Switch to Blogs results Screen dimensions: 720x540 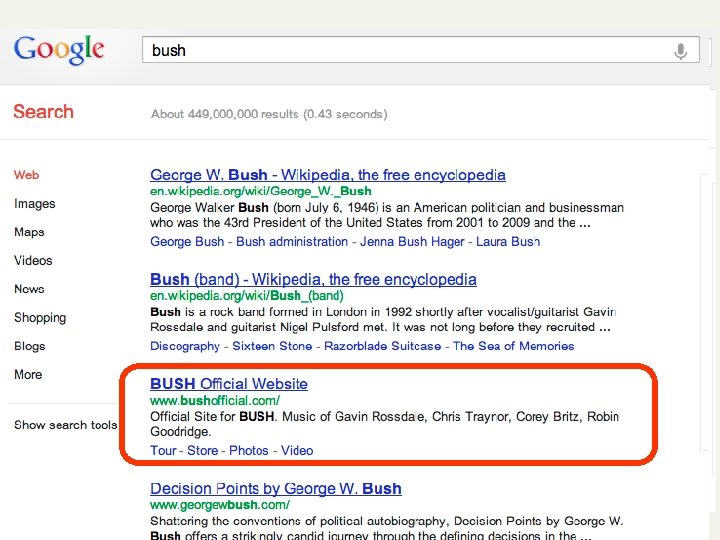click(x=30, y=346)
